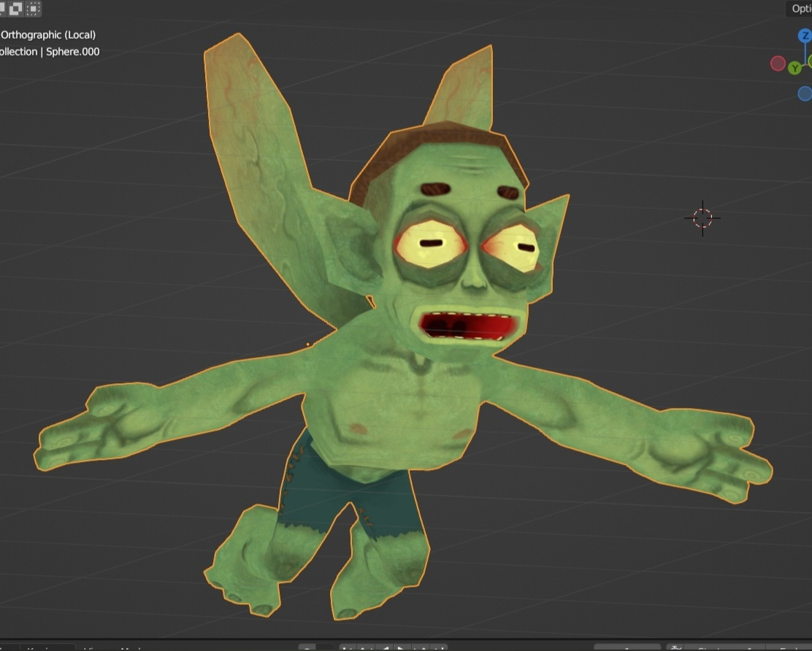The image size is (812, 651).
Task: Click the lower blue negative Z gizmo circle
Action: [x=805, y=93]
